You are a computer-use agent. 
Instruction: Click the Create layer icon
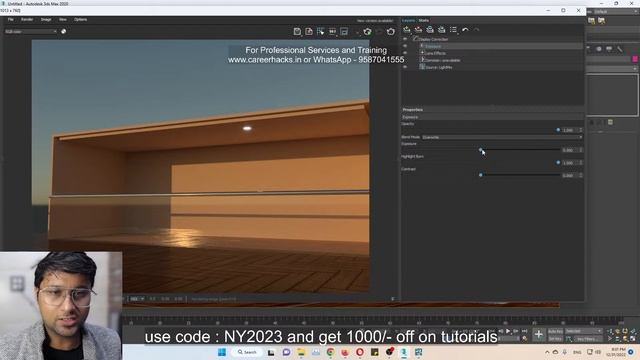pyautogui.click(x=407, y=29)
